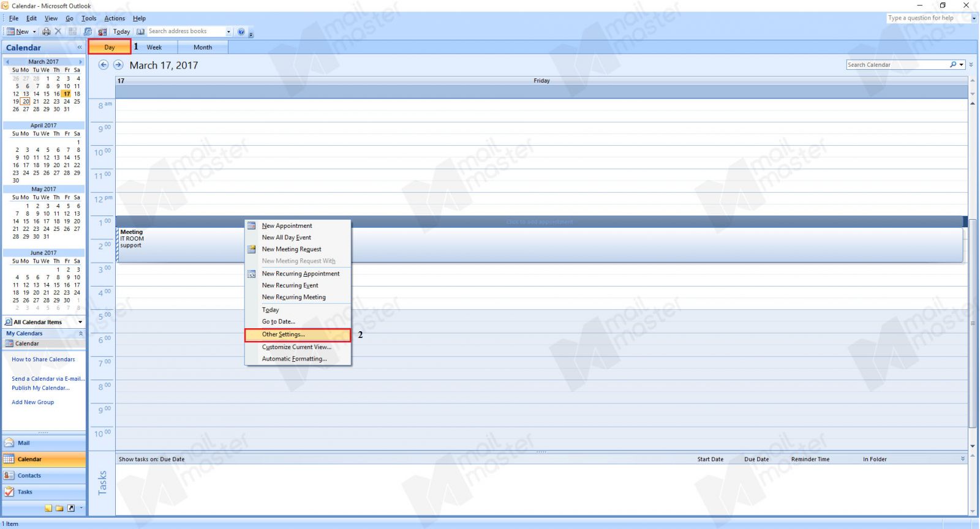Click the Address Book icon
The height and width of the screenshot is (529, 980).
(140, 31)
